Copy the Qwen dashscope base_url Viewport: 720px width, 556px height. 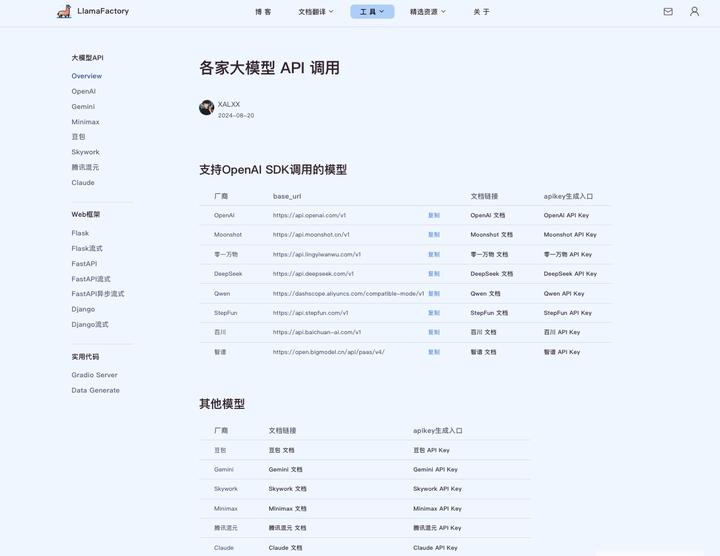[434, 293]
